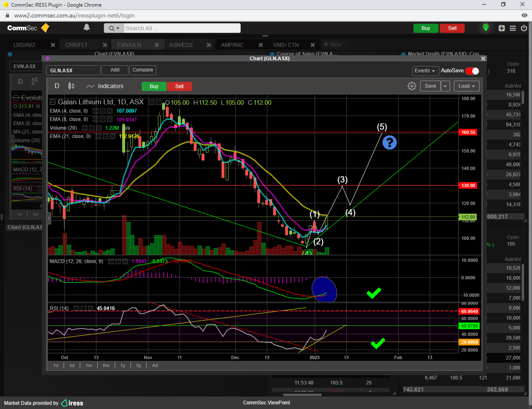
Task: Click the Add button next to GLN.ASX
Action: click(115, 70)
